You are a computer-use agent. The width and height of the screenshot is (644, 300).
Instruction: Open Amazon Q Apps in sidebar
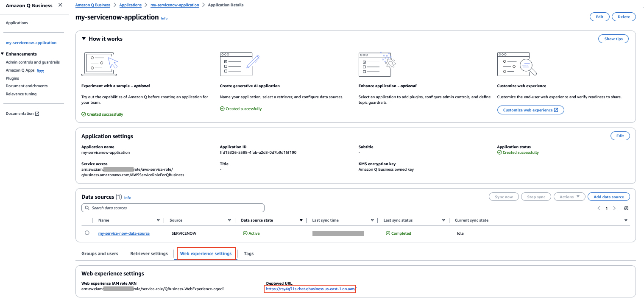[x=20, y=70]
